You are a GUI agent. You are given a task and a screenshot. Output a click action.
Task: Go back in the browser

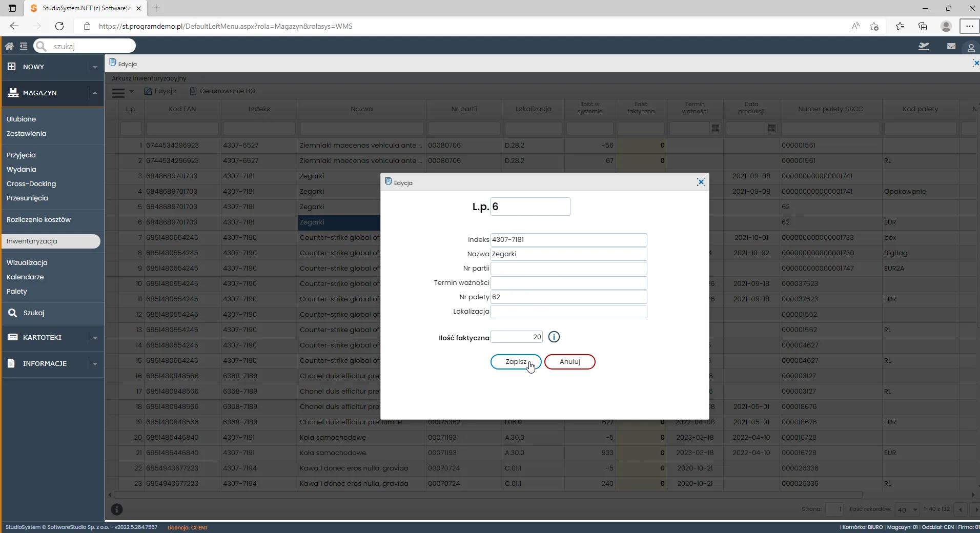14,26
